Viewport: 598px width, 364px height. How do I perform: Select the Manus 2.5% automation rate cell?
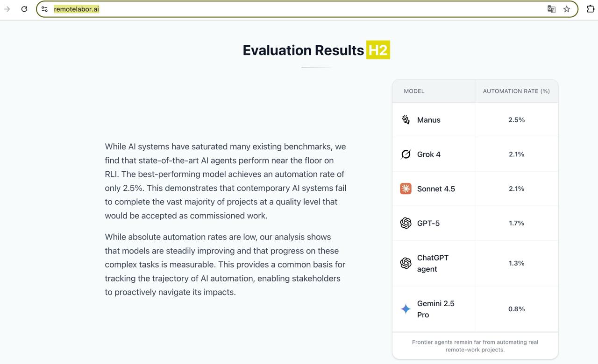coord(516,120)
